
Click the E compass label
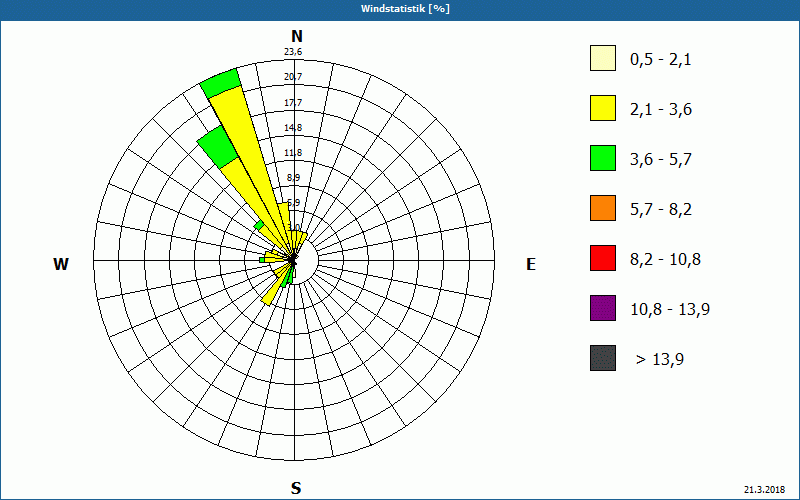[x=531, y=264]
